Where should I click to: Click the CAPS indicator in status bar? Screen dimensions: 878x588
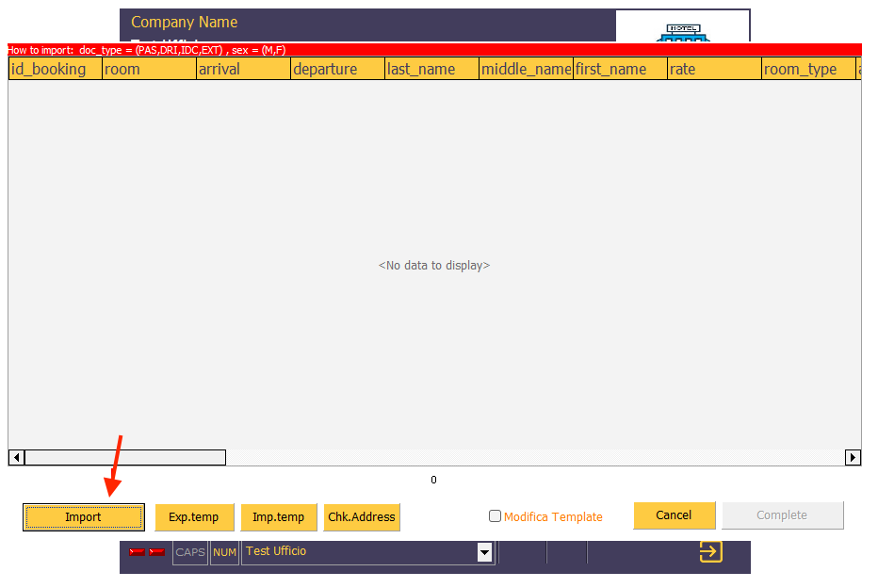point(190,552)
